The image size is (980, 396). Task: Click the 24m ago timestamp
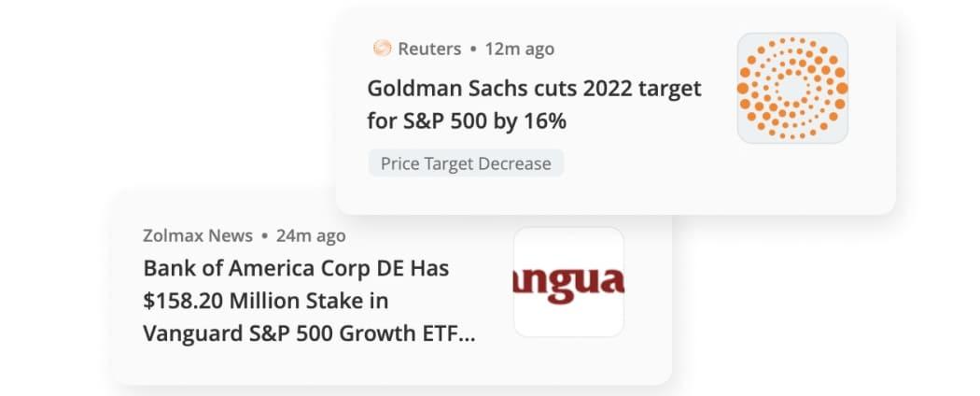click(x=311, y=236)
